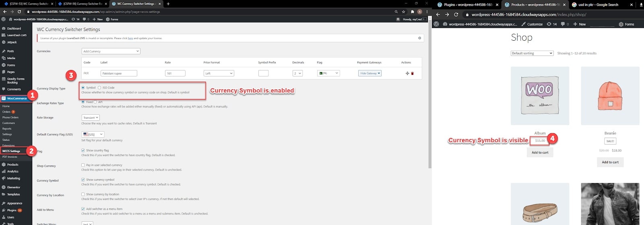Enable Show currency by location checkbox
Screen dimensions: 644x225
coord(83,194)
